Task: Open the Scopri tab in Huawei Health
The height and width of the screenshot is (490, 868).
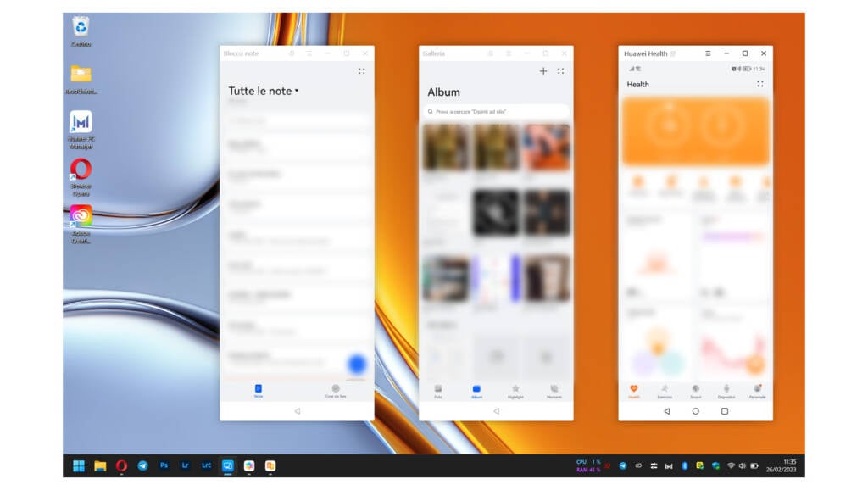Action: point(695,392)
